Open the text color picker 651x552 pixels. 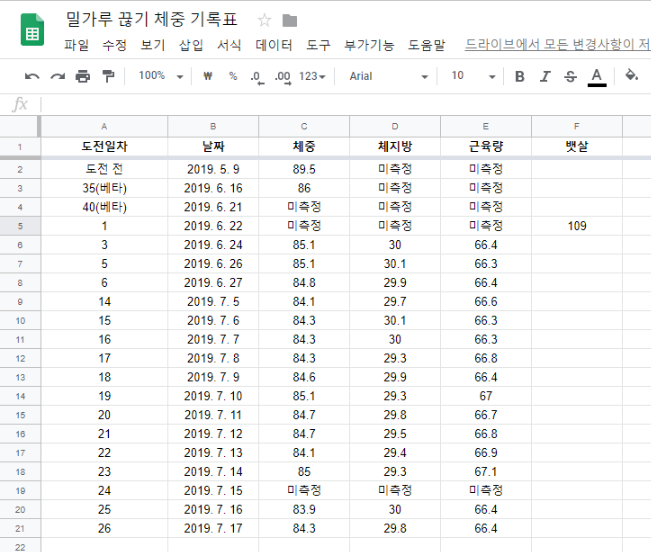597,77
